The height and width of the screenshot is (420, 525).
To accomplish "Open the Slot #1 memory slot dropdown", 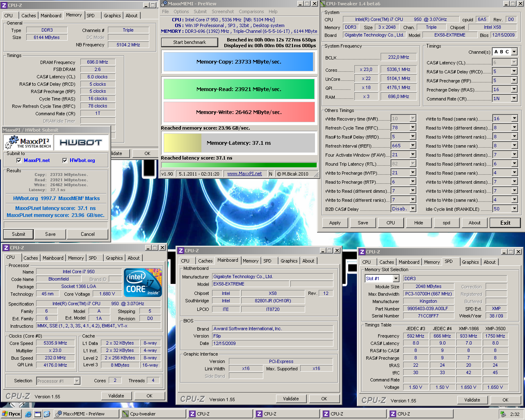I will [396, 278].
